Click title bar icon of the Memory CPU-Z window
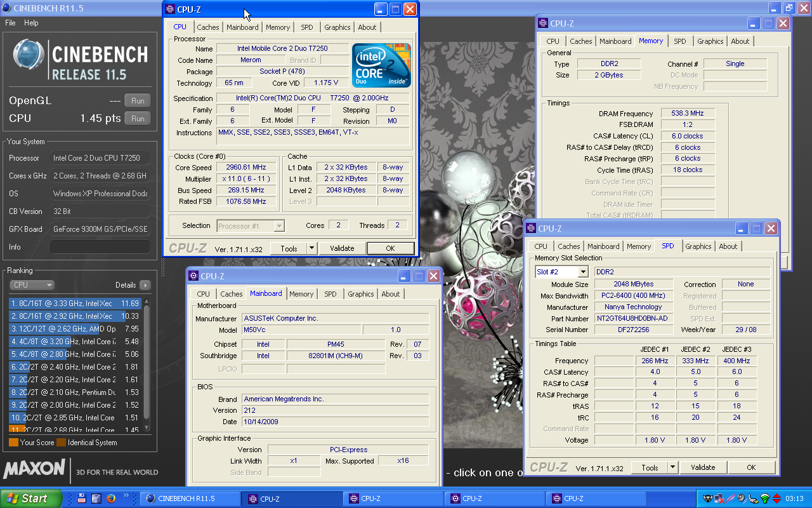The image size is (812, 508). click(x=543, y=23)
